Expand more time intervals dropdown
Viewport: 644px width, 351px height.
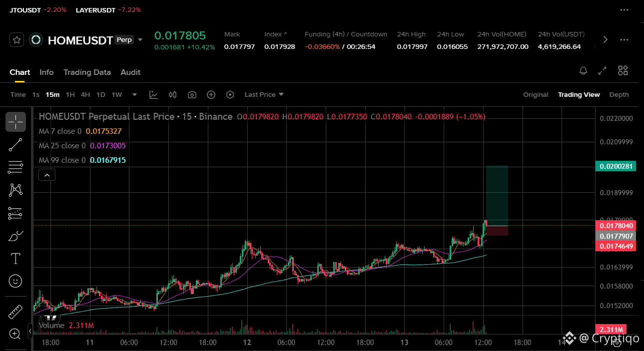point(134,94)
